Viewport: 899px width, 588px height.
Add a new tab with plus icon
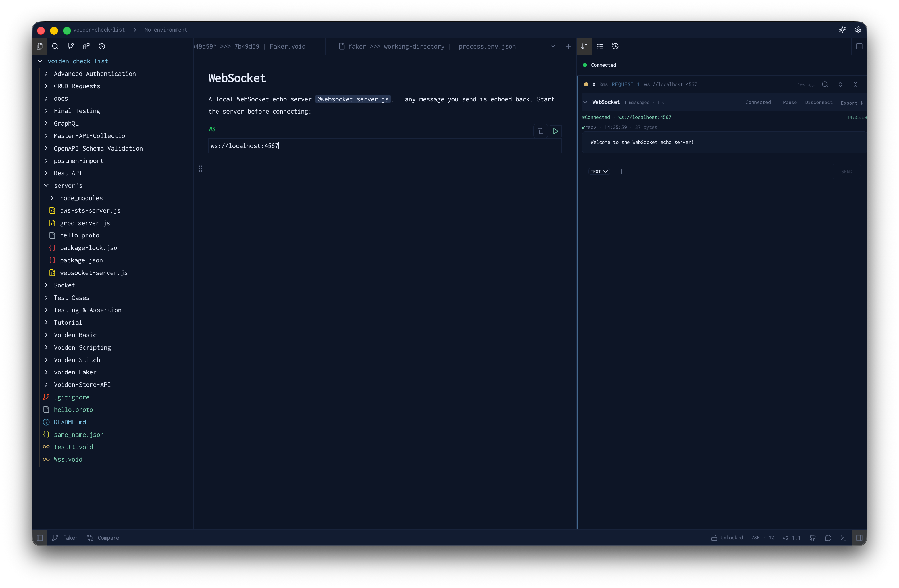[x=569, y=46]
